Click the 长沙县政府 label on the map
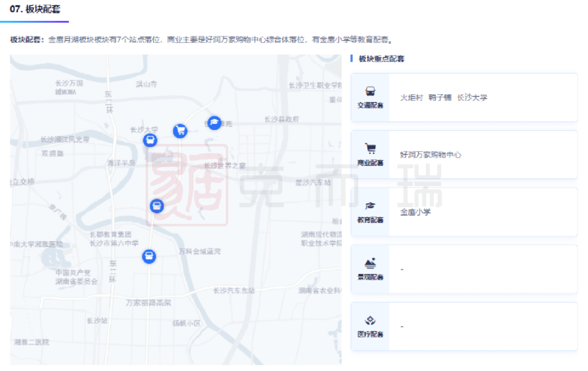 click(x=281, y=119)
